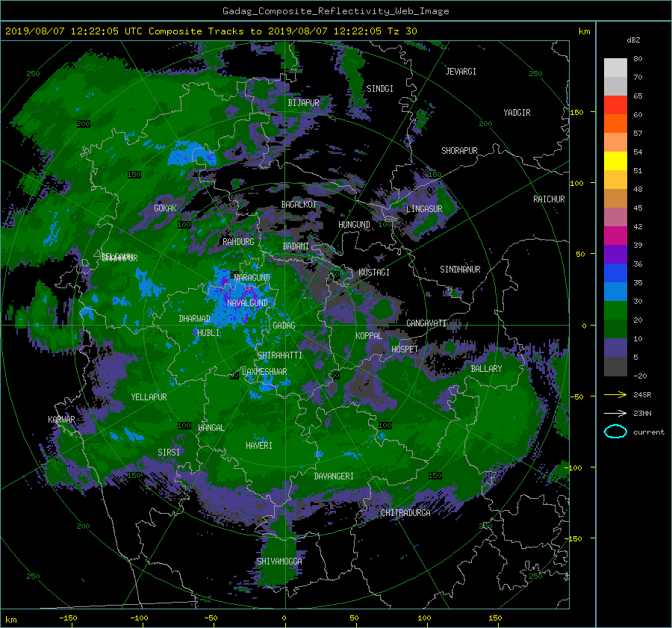Click the 'current' legend label

click(x=649, y=432)
